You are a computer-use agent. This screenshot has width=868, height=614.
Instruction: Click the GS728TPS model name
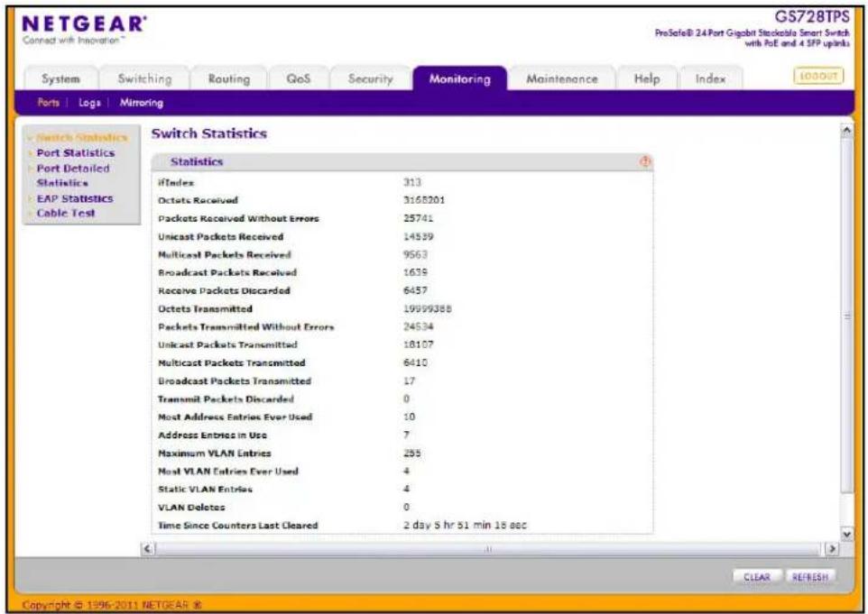coord(811,16)
